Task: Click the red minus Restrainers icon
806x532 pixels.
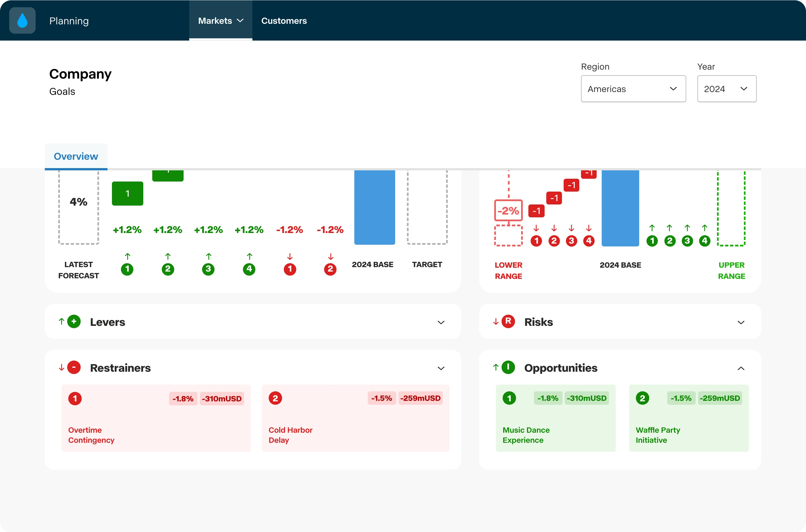Action: [74, 368]
